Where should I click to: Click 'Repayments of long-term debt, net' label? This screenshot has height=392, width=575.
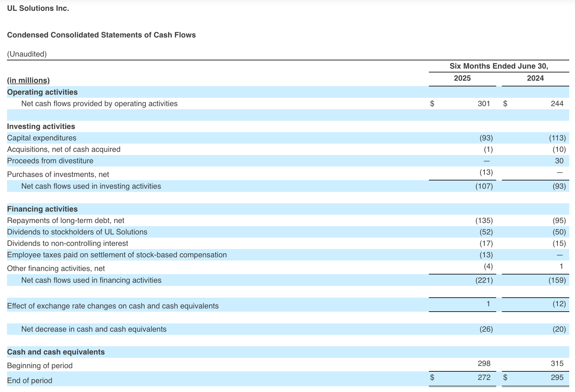pos(66,220)
